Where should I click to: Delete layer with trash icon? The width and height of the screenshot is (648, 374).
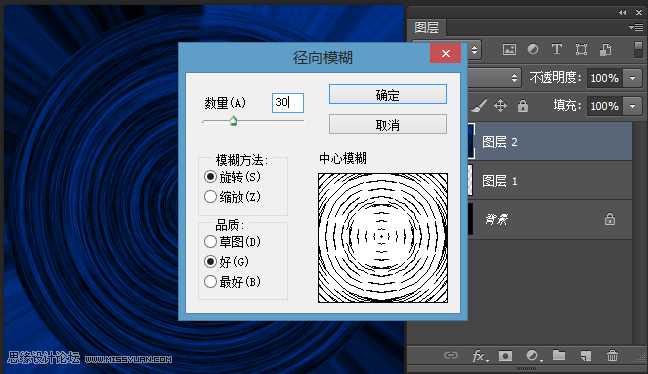click(612, 355)
